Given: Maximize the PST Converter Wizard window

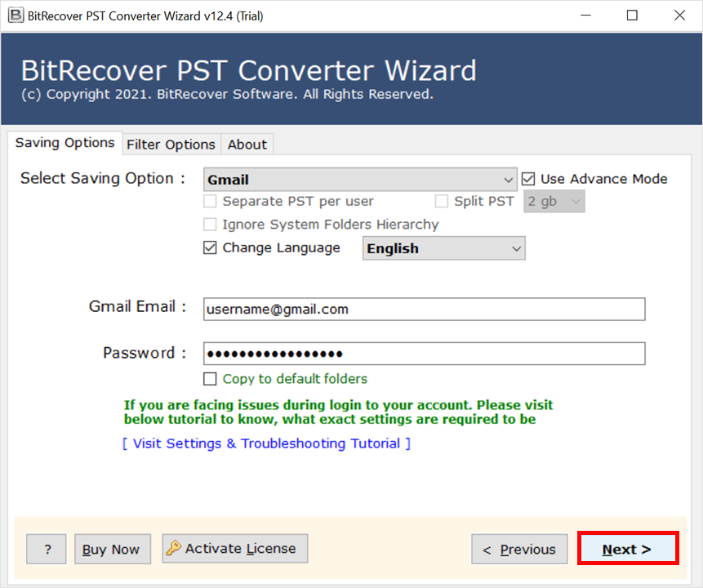Looking at the screenshot, I should tap(632, 16).
